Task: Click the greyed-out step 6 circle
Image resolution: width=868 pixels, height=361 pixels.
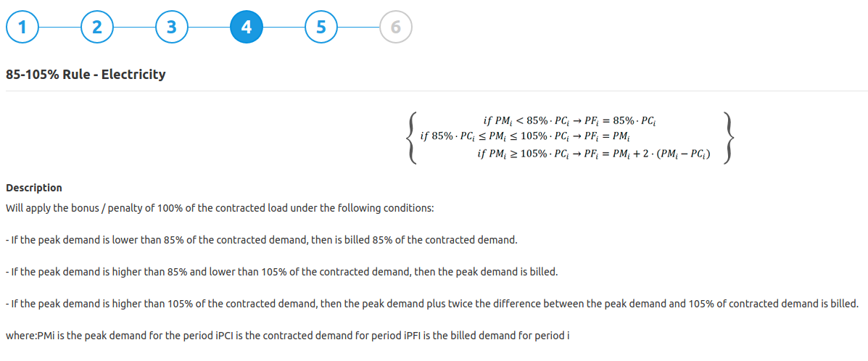Action: [x=396, y=27]
